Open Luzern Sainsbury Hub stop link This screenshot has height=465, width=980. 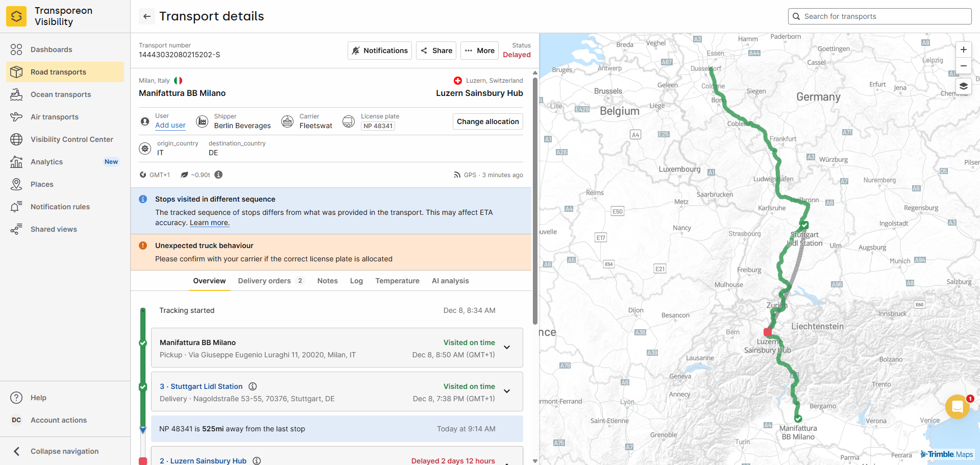tap(203, 461)
